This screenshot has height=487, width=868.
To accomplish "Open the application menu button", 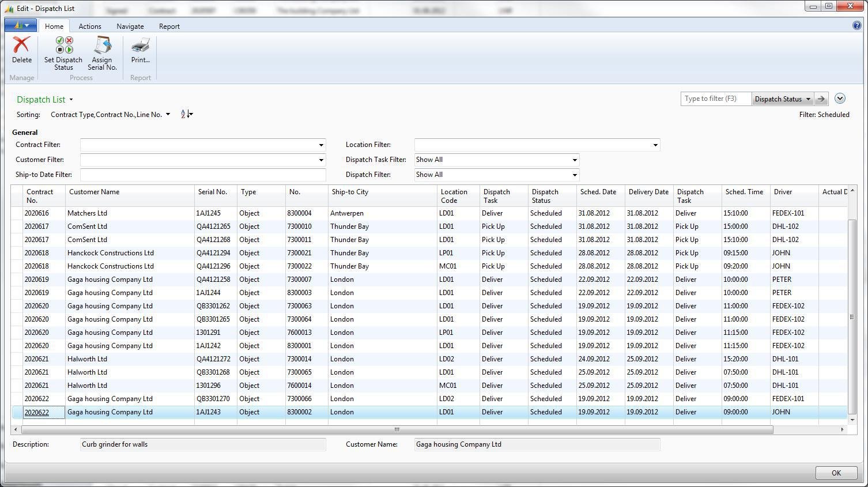I will (21, 25).
